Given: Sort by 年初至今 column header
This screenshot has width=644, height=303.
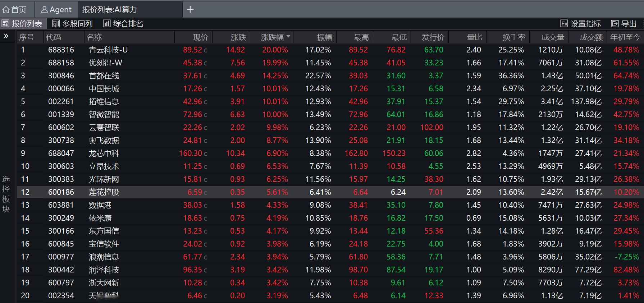Looking at the screenshot, I should tap(625, 37).
